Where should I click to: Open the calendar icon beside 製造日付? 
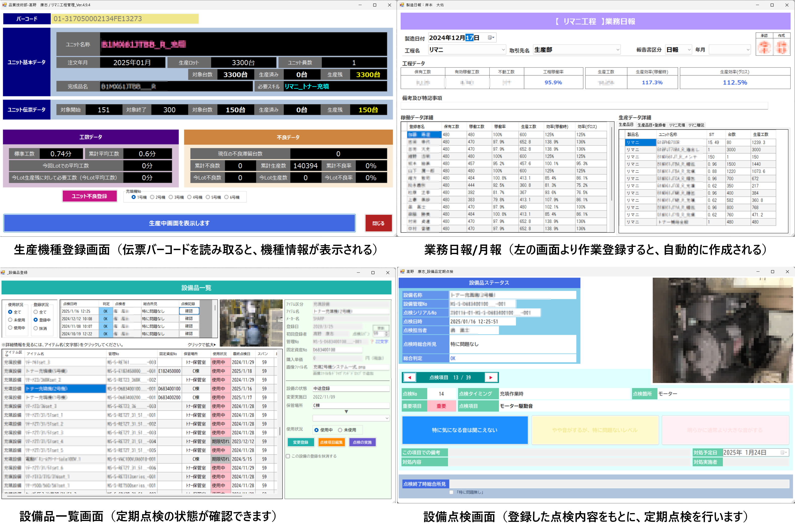point(491,38)
